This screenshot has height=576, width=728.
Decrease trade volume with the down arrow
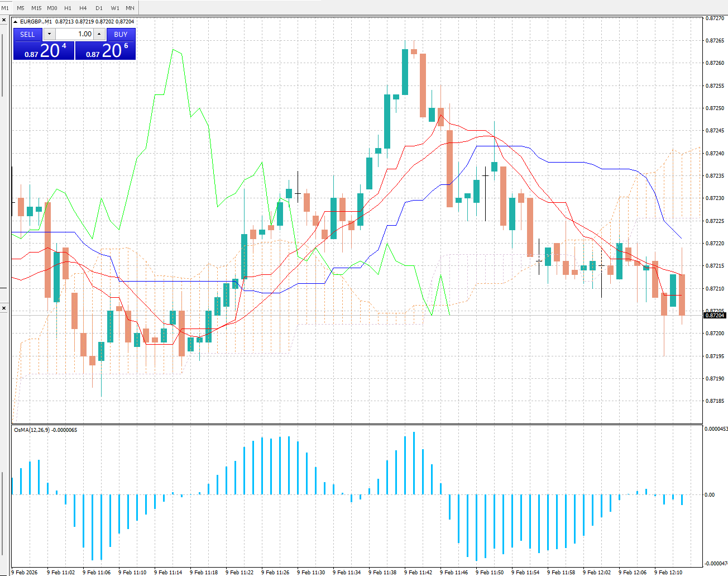click(49, 34)
